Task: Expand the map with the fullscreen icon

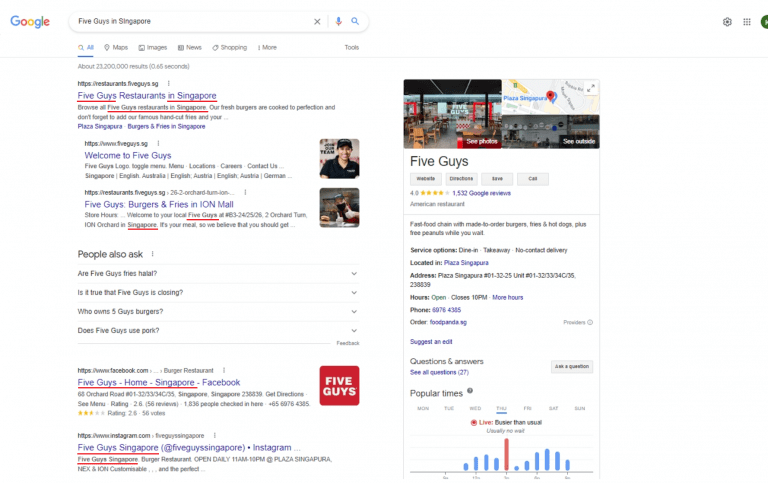Action: click(591, 88)
